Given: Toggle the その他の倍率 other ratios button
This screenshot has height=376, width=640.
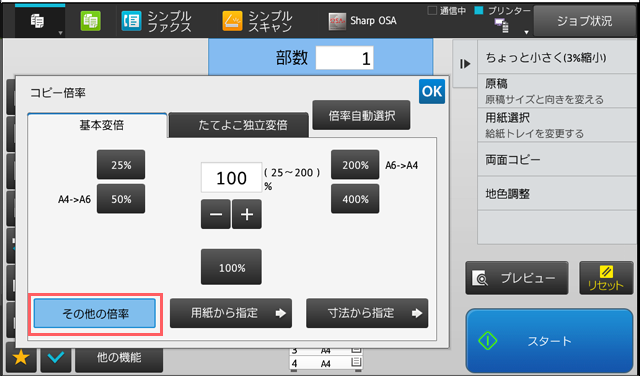Looking at the screenshot, I should coord(95,314).
